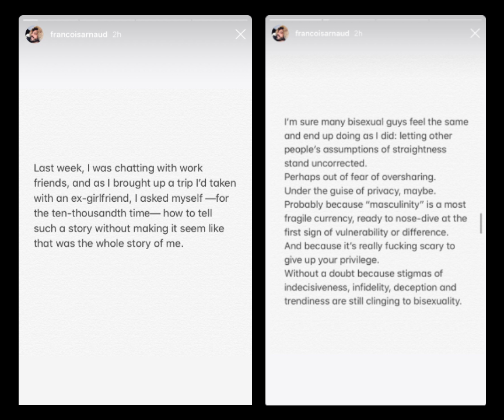504x420 pixels.
Task: Select the first progress segment on the left story
Action: (50, 20)
